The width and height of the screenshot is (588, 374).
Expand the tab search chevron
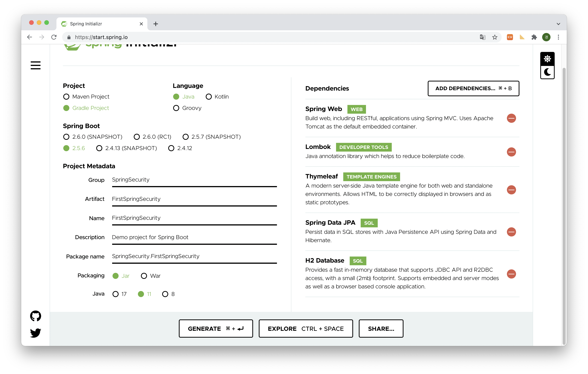tap(558, 24)
